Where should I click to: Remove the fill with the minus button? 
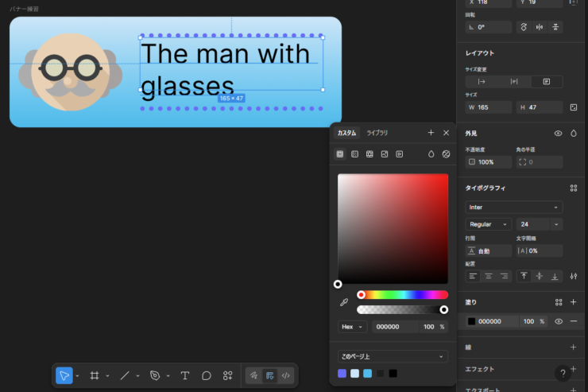coord(573,321)
